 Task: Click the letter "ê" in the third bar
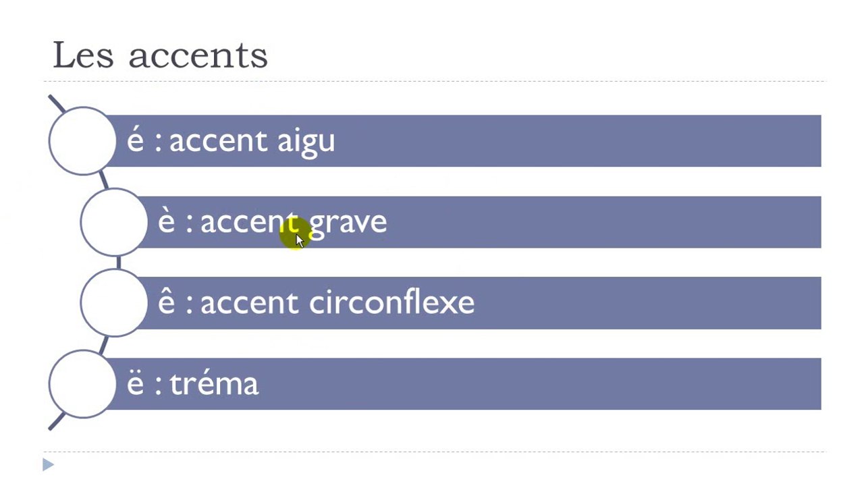(166, 303)
